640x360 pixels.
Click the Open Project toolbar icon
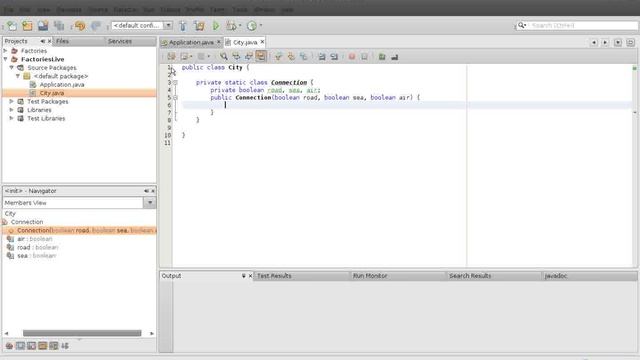pos(43,26)
